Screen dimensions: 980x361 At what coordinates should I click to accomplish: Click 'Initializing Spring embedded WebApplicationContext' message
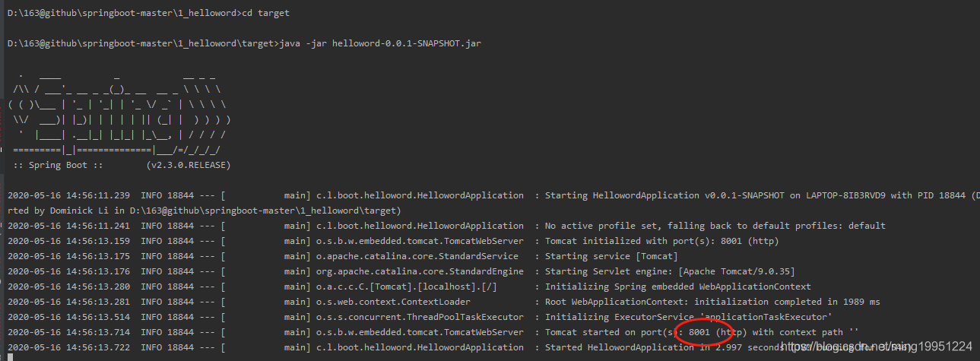[678, 287]
